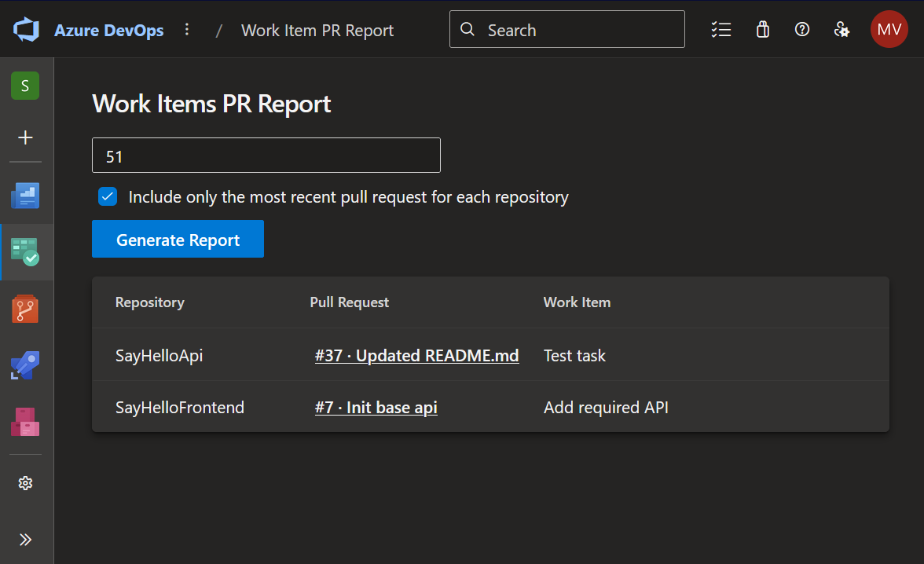Click the Pull Request column header
Viewport: 924px width, 564px height.
[350, 302]
